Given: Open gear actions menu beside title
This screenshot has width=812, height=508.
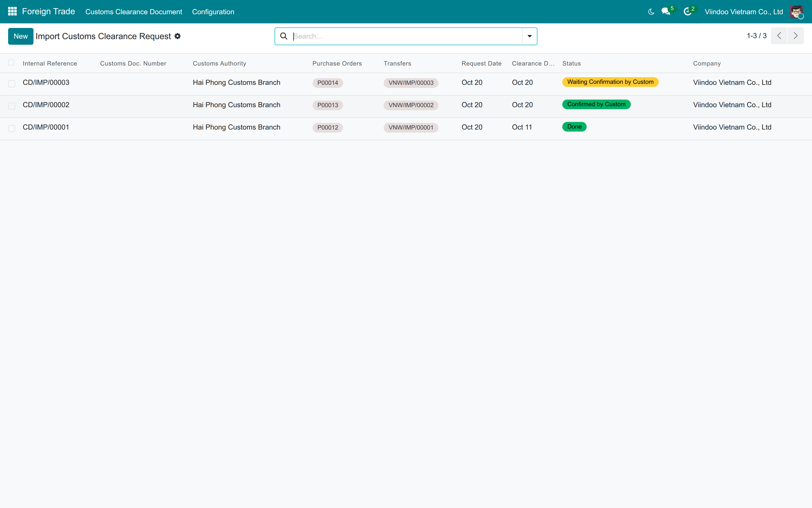Looking at the screenshot, I should [x=178, y=36].
